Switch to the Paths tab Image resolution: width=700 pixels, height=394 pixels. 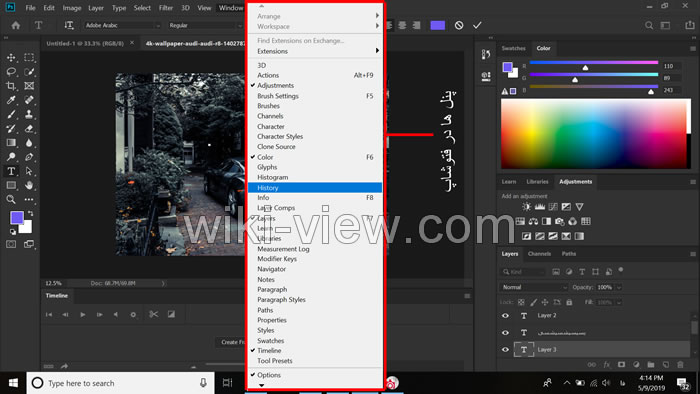coord(569,254)
